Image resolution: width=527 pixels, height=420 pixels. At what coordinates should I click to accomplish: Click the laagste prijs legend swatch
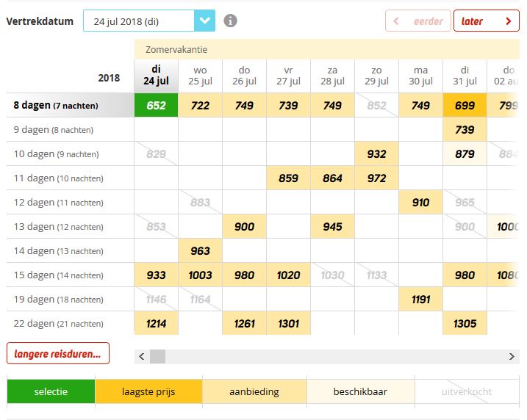[148, 391]
